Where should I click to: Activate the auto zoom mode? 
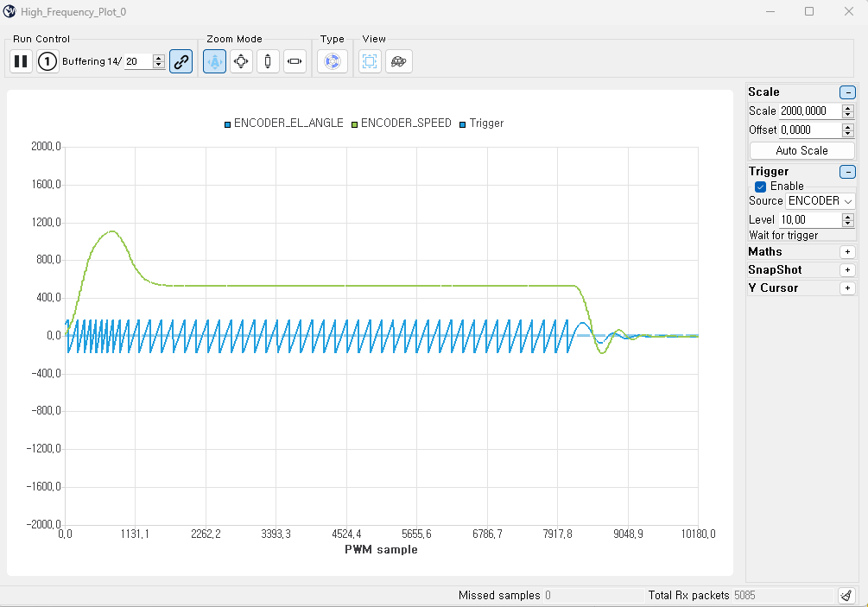coord(213,61)
